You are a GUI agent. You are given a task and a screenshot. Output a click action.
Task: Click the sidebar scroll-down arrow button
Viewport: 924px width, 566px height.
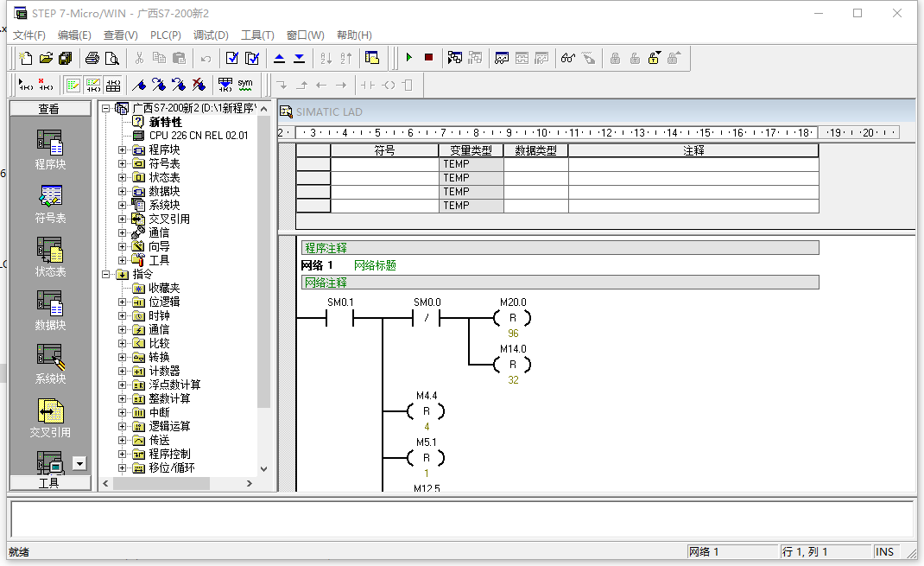[x=79, y=463]
